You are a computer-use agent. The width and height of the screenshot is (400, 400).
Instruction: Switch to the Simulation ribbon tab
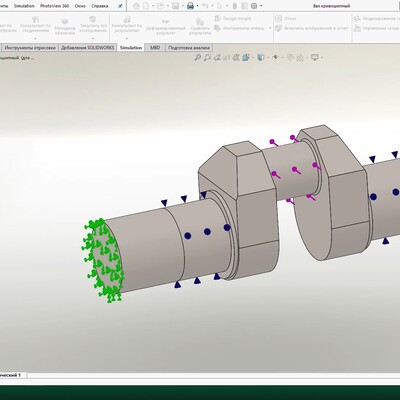pos(131,48)
